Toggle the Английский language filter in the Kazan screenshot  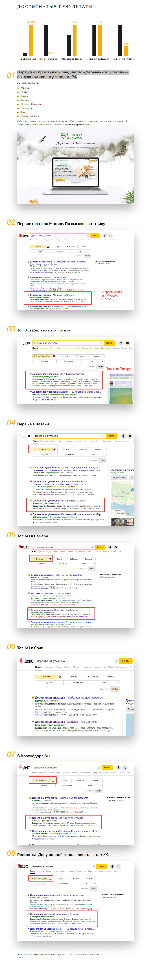click(x=70, y=455)
